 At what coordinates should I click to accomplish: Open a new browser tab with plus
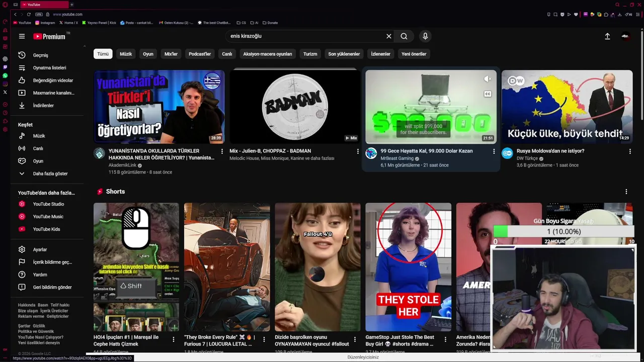pyautogui.click(x=71, y=5)
